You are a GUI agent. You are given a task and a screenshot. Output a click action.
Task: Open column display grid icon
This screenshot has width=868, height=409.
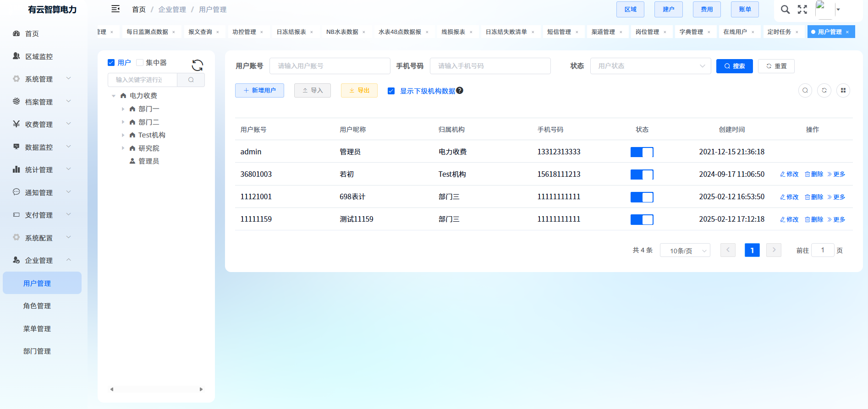(x=843, y=91)
